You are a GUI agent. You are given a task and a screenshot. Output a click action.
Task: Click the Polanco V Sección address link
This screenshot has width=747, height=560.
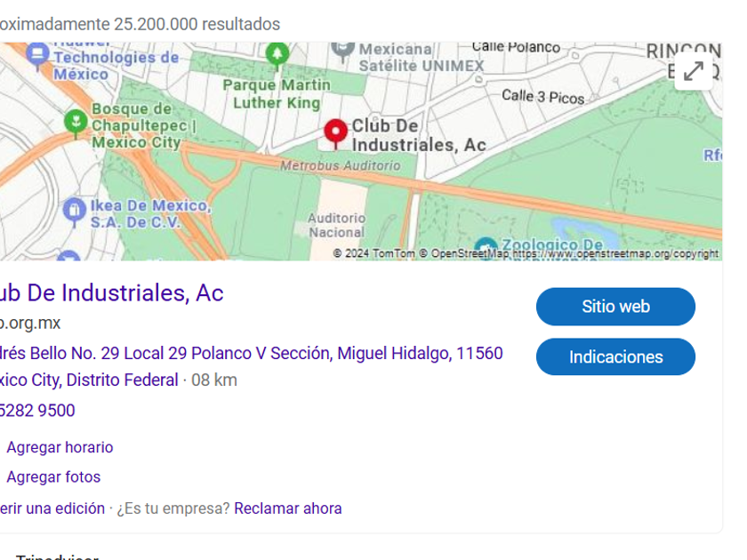click(x=251, y=354)
